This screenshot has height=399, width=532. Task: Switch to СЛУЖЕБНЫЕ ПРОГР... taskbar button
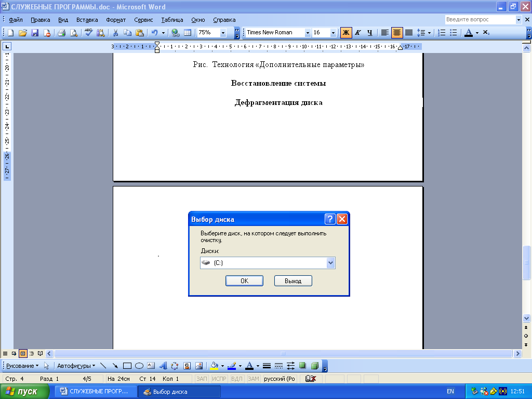point(96,392)
